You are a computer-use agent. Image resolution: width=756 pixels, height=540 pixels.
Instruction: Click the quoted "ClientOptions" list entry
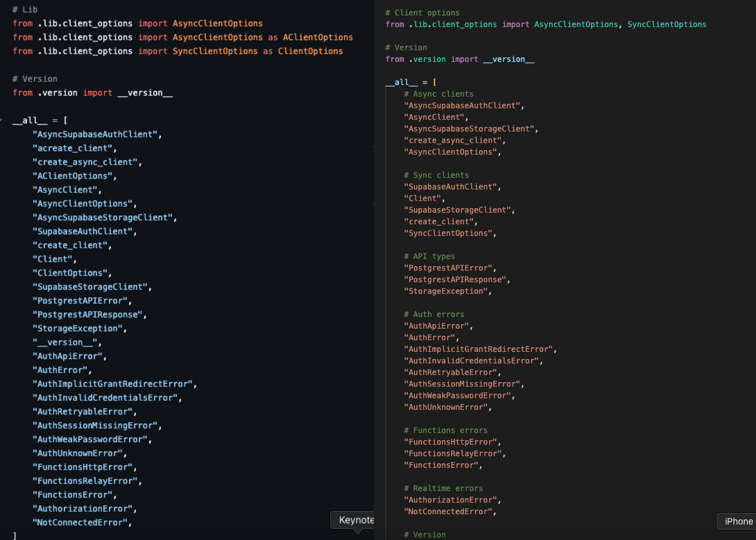72,273
